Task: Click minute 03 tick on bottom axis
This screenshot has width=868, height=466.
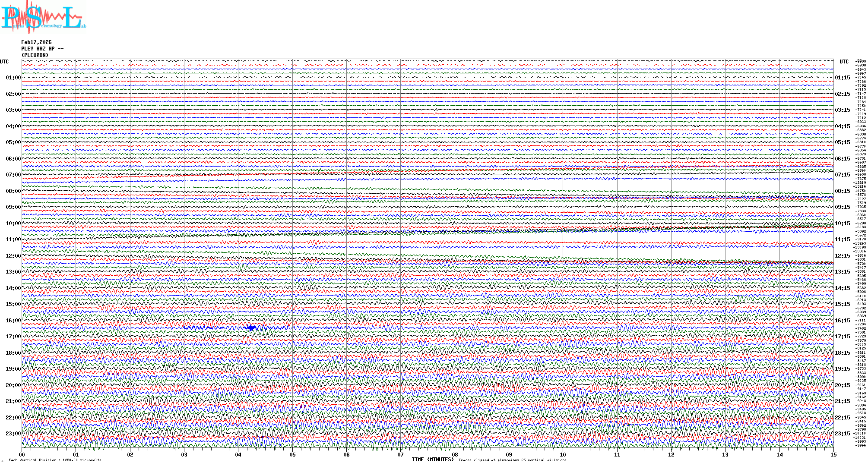Action: pyautogui.click(x=184, y=454)
